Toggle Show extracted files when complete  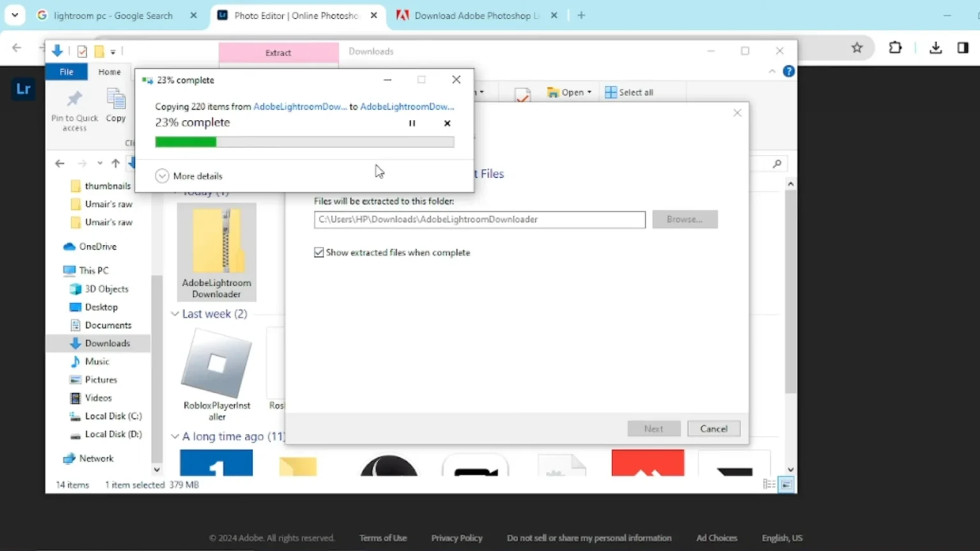point(319,253)
